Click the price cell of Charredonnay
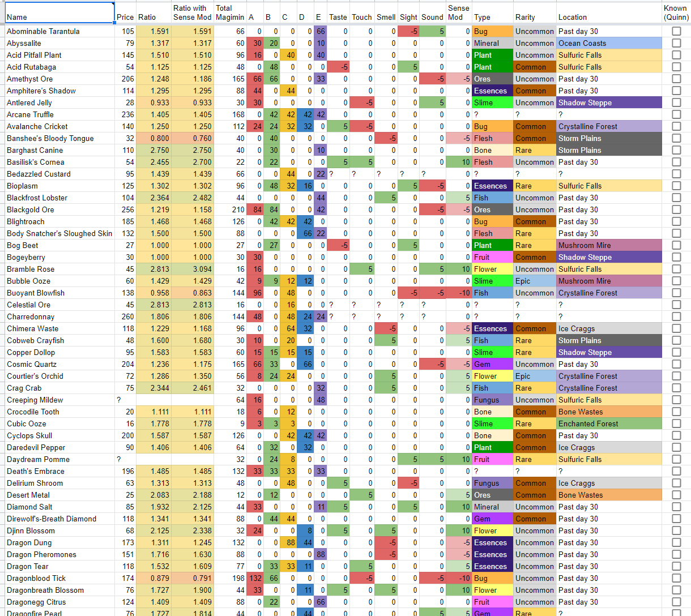The width and height of the screenshot is (691, 616). (125, 316)
